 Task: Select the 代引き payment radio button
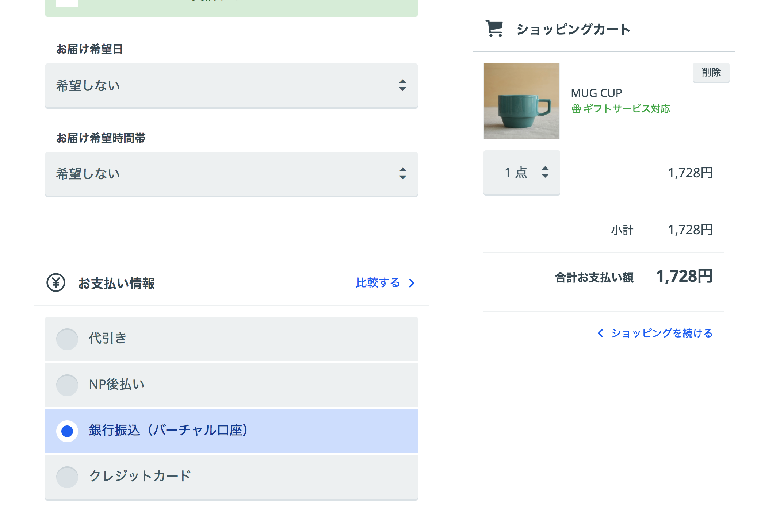point(67,339)
